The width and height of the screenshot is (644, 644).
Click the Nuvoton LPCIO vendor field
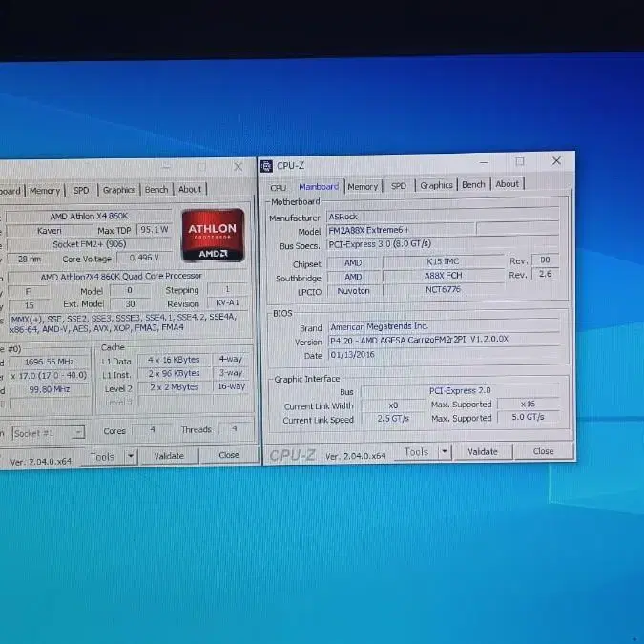pos(353,291)
